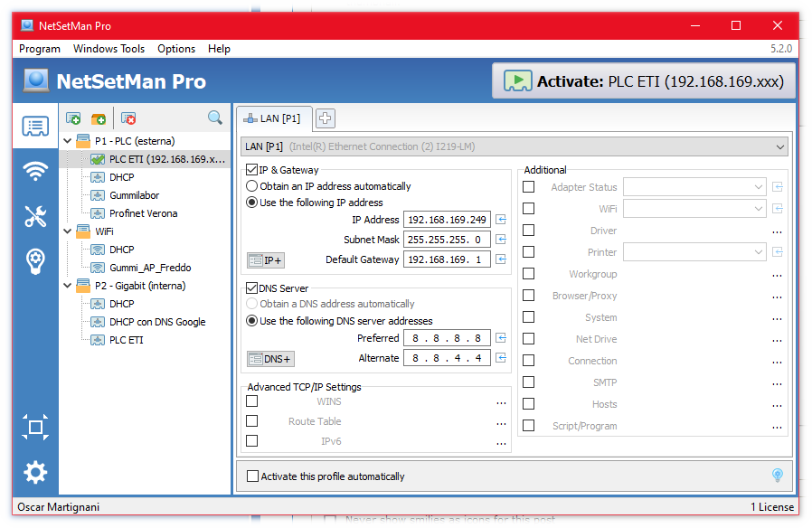Enable the Adapter Status checkbox
The width and height of the screenshot is (812, 528).
[529, 187]
